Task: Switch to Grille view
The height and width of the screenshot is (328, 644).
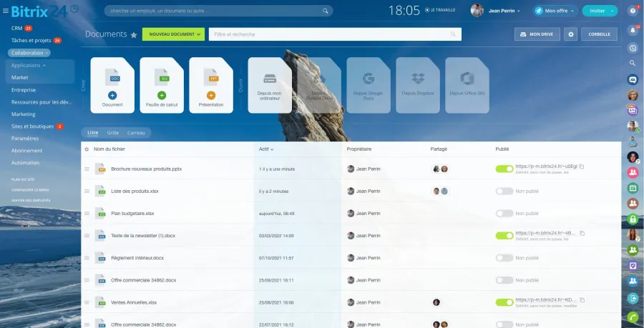Action: (113, 133)
